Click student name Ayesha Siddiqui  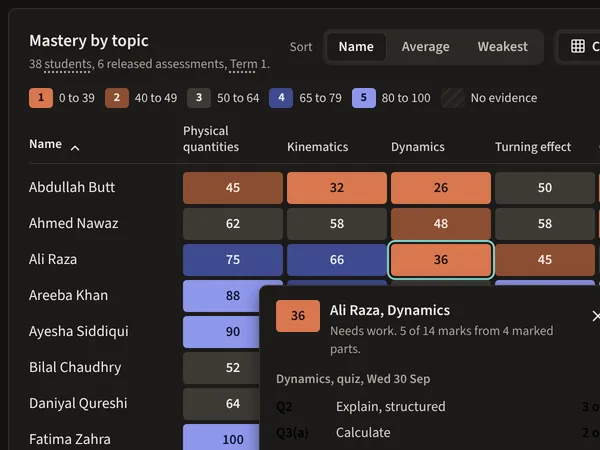click(79, 331)
